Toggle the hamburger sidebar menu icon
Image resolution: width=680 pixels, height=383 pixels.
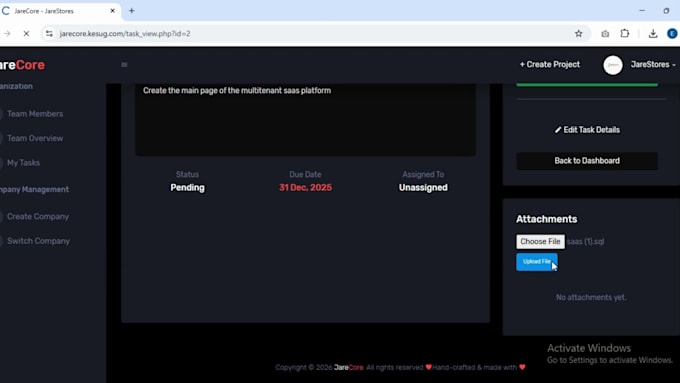(124, 65)
